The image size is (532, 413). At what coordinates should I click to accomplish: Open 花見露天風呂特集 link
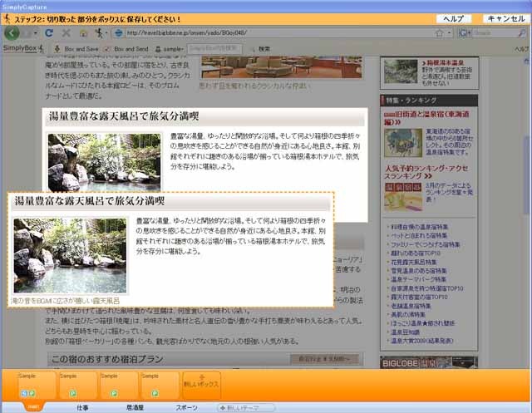414,262
